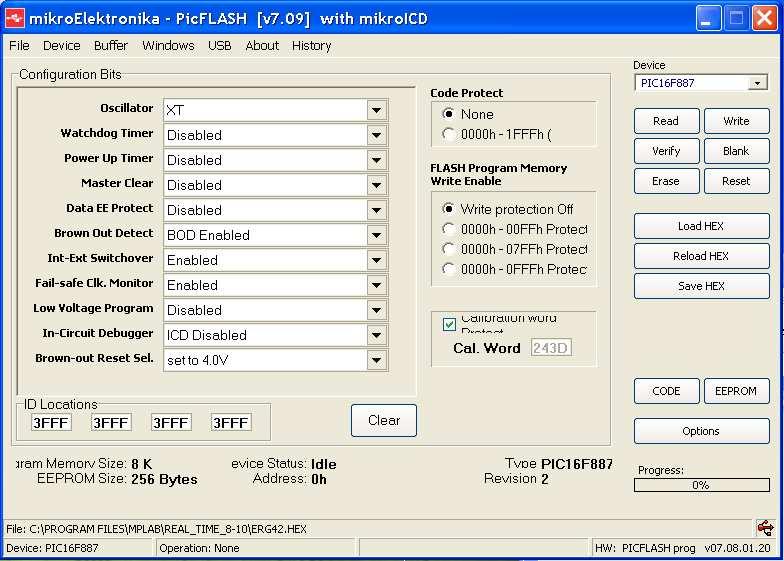Screen dimensions: 784x561
Task: Click the Blank button
Action: click(736, 151)
